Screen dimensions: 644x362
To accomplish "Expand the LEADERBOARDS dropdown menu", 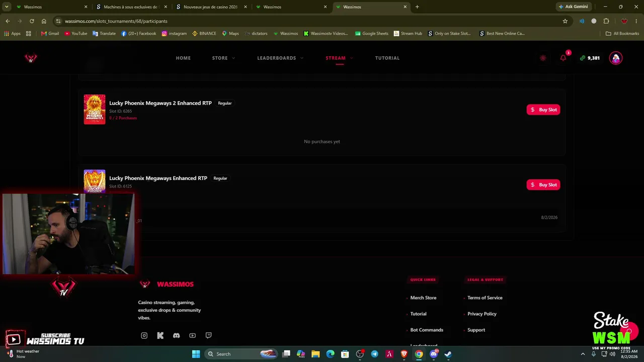I will point(280,58).
